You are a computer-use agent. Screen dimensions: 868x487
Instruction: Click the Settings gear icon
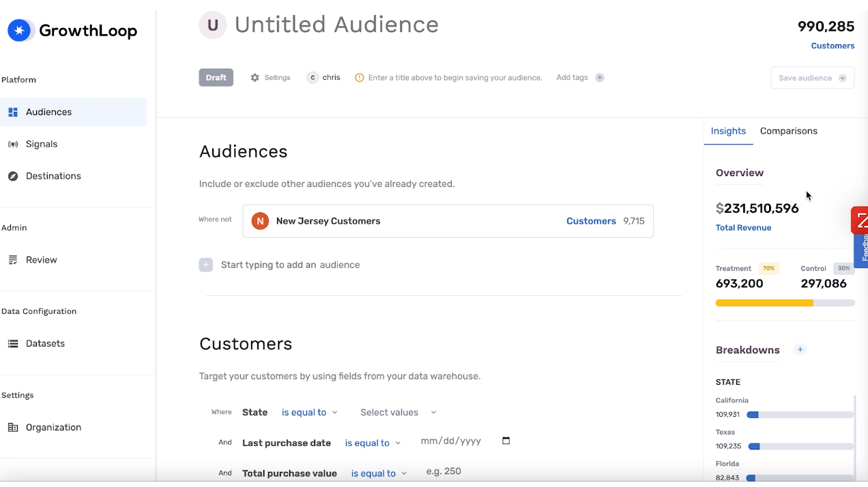(x=255, y=78)
